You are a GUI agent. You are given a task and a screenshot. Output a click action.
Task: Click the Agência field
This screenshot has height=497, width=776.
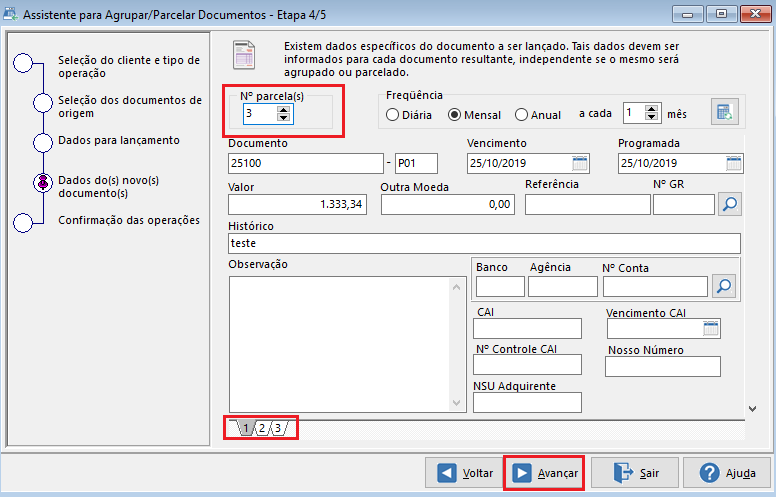tap(563, 287)
